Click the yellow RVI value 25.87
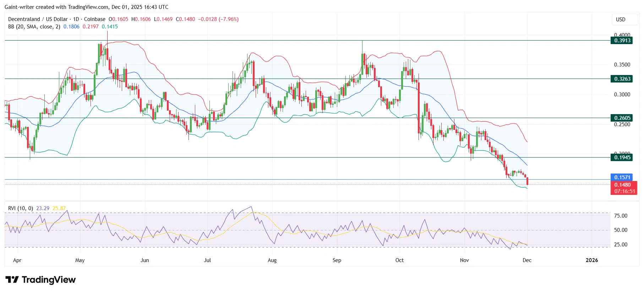 [x=59, y=208]
